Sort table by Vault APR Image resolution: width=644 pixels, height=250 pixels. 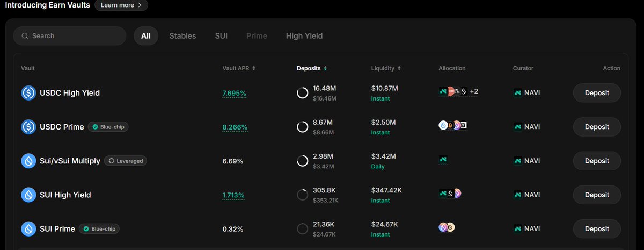[239, 68]
